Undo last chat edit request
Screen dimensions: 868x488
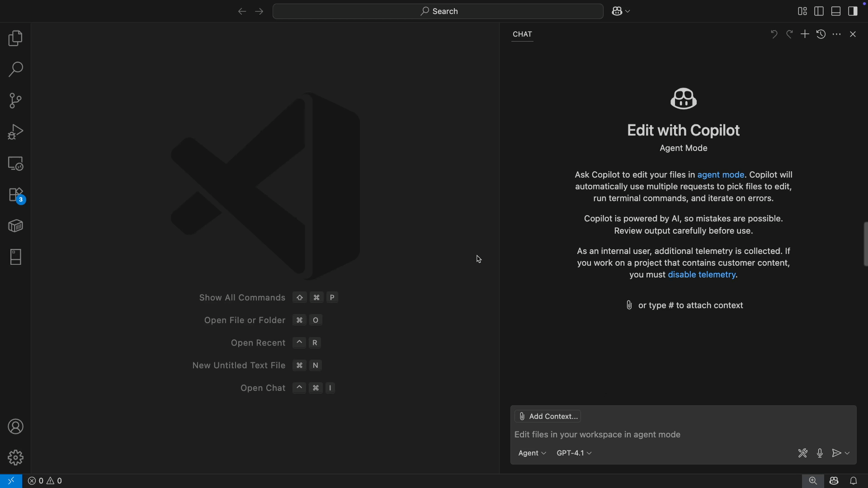pyautogui.click(x=774, y=34)
